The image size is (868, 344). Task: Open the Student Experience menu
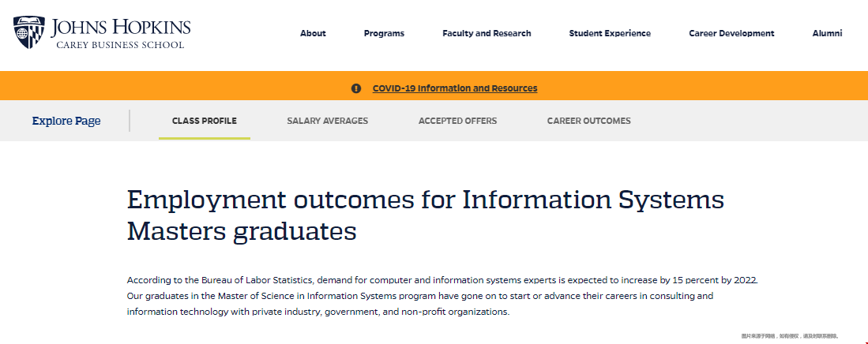(x=610, y=33)
